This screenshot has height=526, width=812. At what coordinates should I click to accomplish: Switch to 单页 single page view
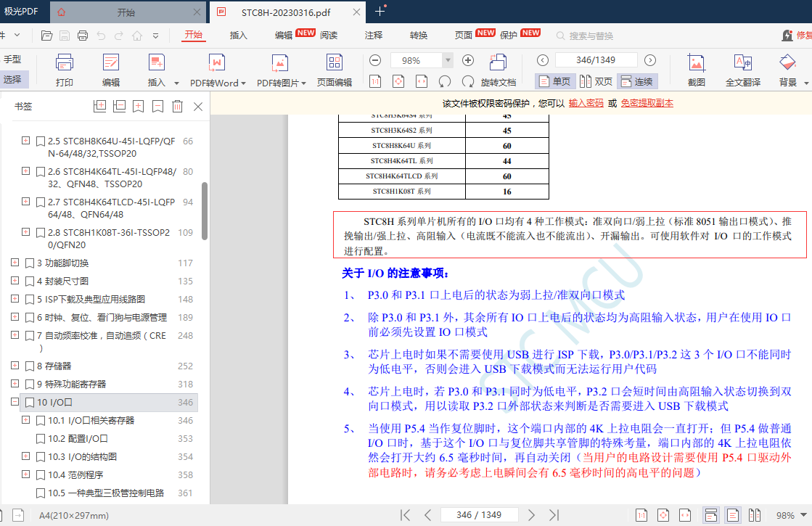pos(554,81)
